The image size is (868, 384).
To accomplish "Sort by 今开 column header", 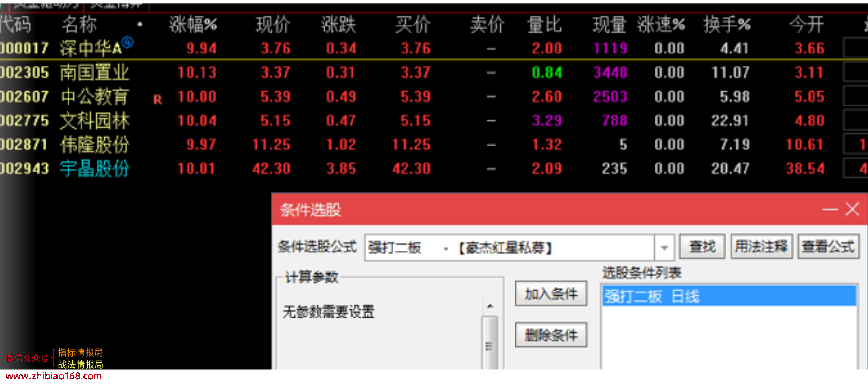I will point(807,25).
